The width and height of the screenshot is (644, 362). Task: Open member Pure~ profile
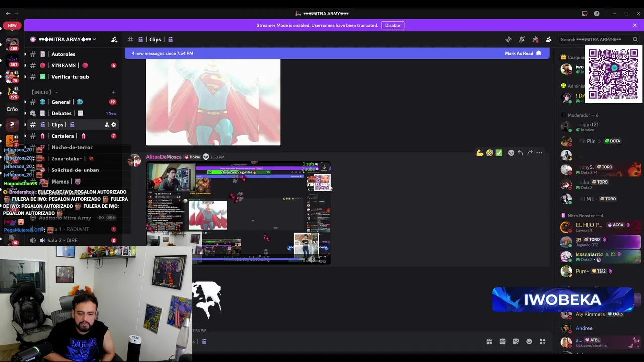click(x=599, y=271)
